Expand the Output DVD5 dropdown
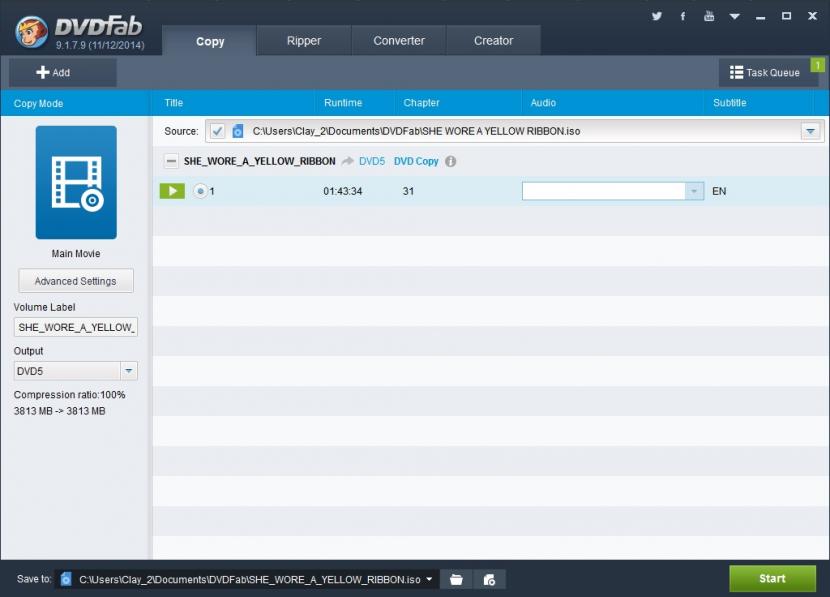This screenshot has height=597, width=830. [129, 371]
